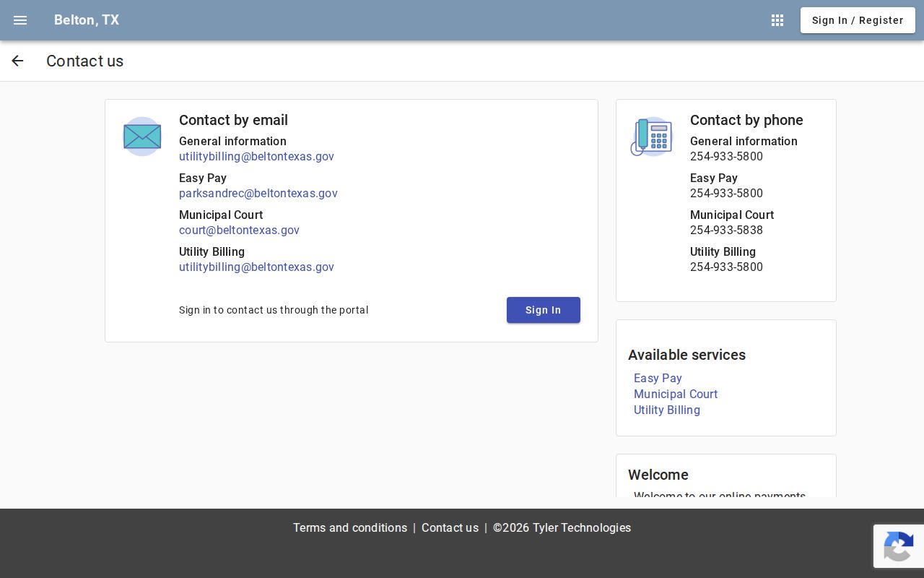Select Utility Billing phone number
924x578 pixels.
click(x=726, y=267)
